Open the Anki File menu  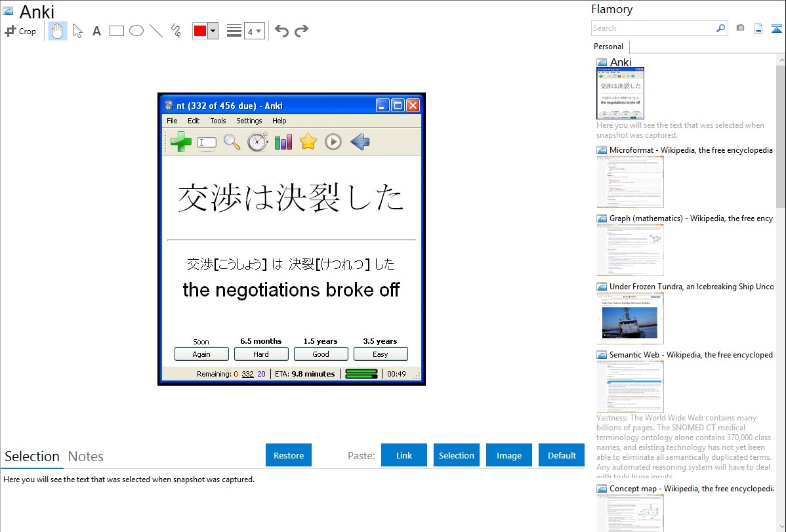tap(172, 121)
